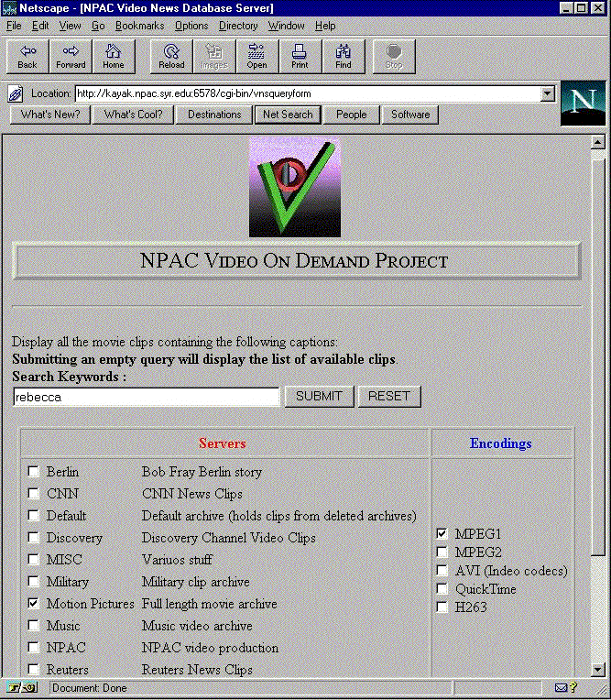Click the Find binoculars icon
611x700 pixels.
(x=343, y=56)
